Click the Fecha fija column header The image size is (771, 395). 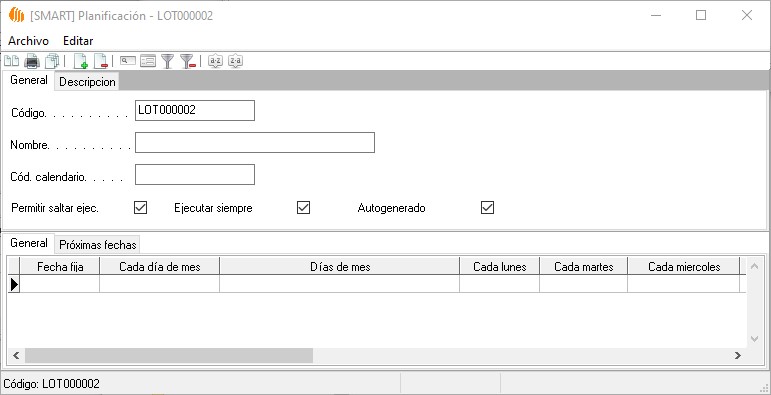click(59, 267)
